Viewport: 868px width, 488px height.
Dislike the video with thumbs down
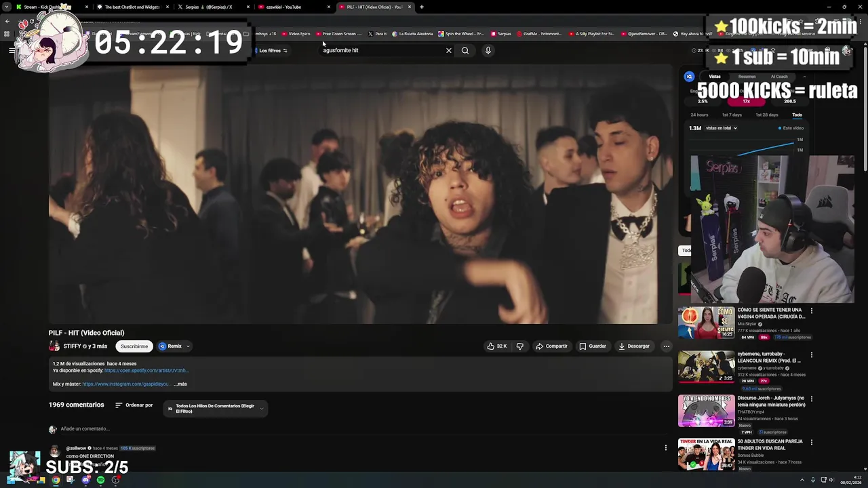click(x=520, y=346)
